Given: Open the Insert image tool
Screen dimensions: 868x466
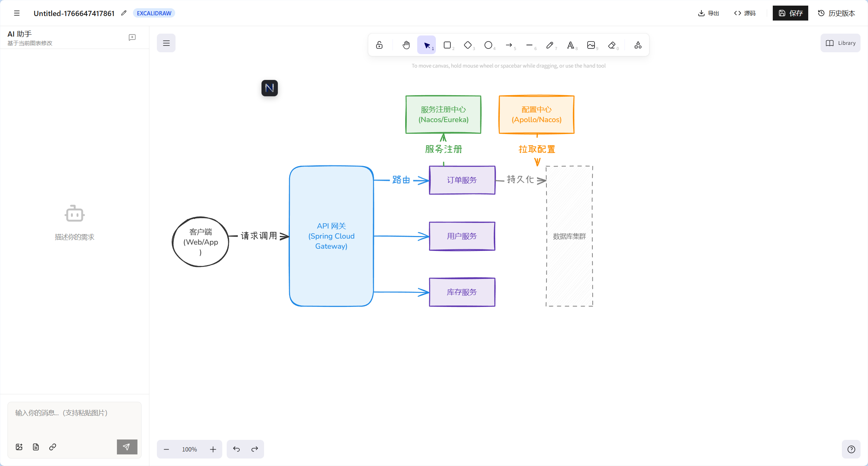Looking at the screenshot, I should tap(591, 45).
